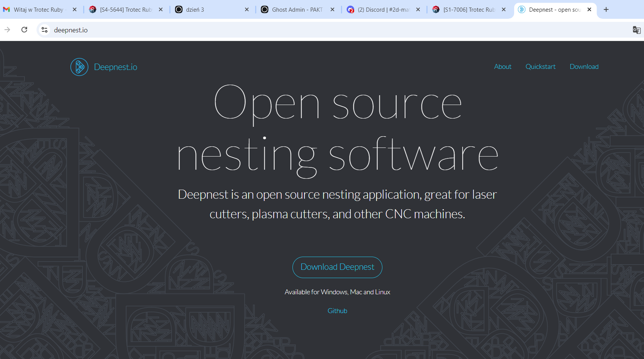Click the forward navigation arrow

click(x=7, y=30)
